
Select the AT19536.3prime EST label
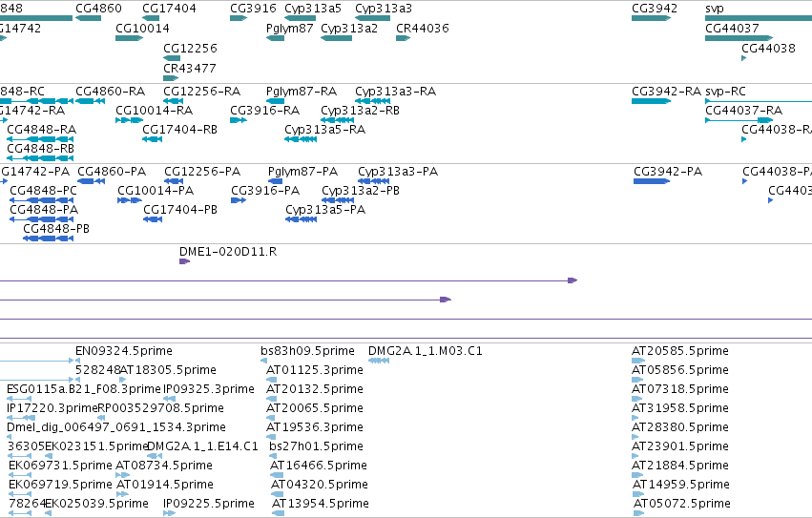(x=315, y=428)
